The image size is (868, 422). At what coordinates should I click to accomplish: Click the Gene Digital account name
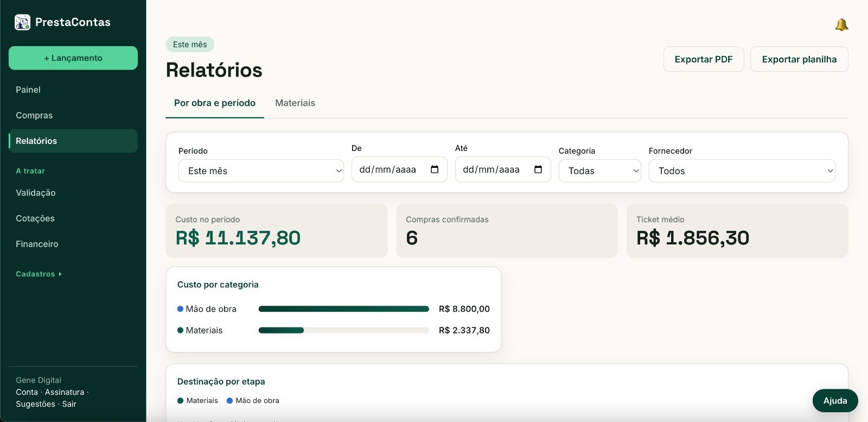tap(39, 380)
